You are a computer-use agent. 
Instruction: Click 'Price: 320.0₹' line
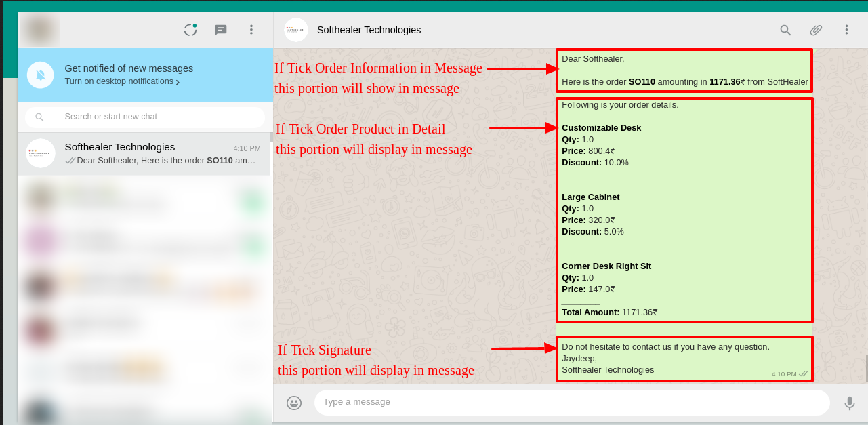(588, 220)
